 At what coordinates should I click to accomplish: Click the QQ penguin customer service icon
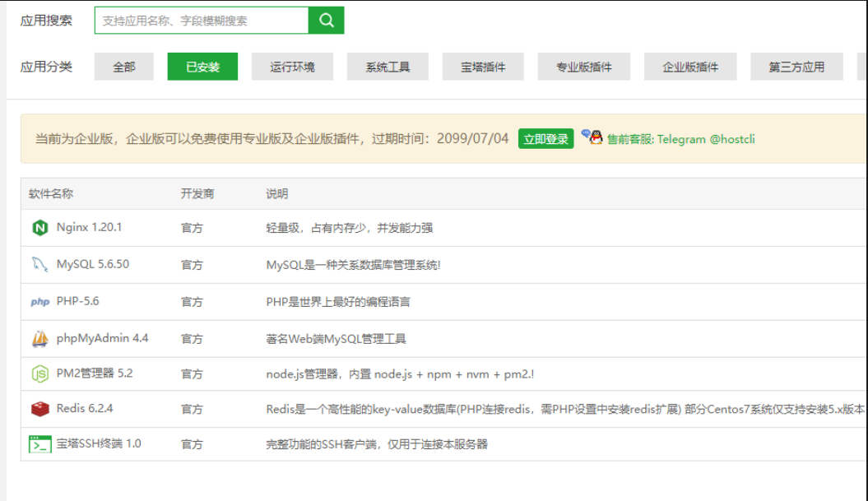(x=591, y=137)
